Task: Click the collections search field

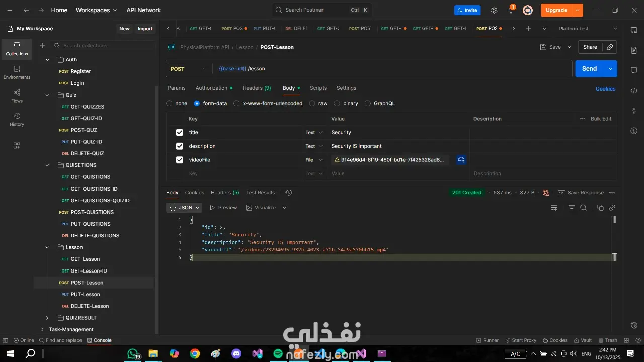Action: point(101,46)
